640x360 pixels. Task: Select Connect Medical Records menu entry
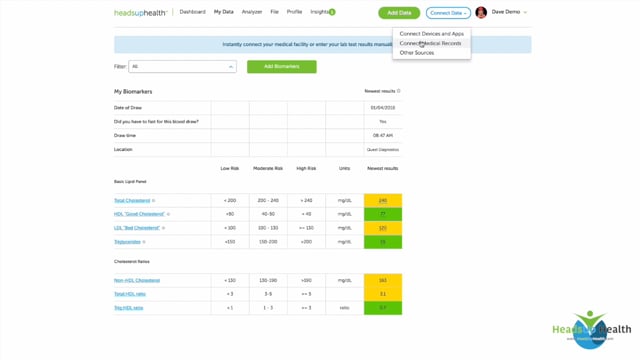pyautogui.click(x=431, y=43)
